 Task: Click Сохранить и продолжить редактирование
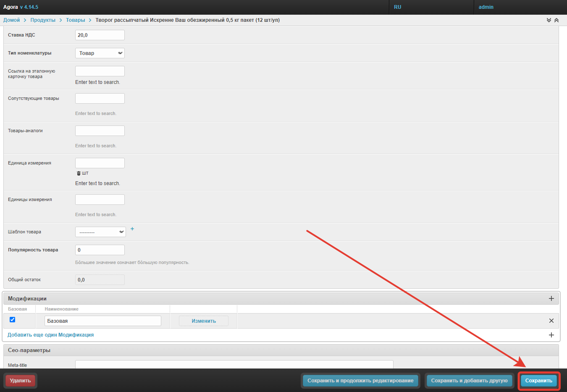click(x=360, y=381)
